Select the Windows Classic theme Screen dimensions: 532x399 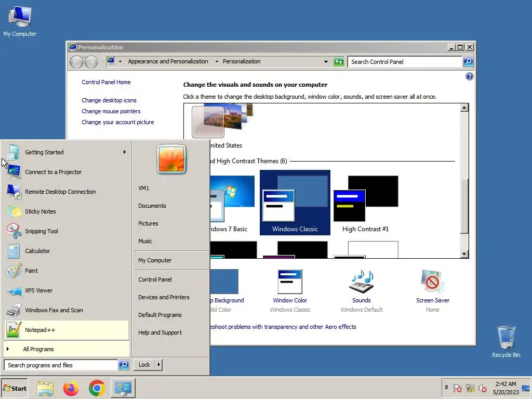[295, 203]
